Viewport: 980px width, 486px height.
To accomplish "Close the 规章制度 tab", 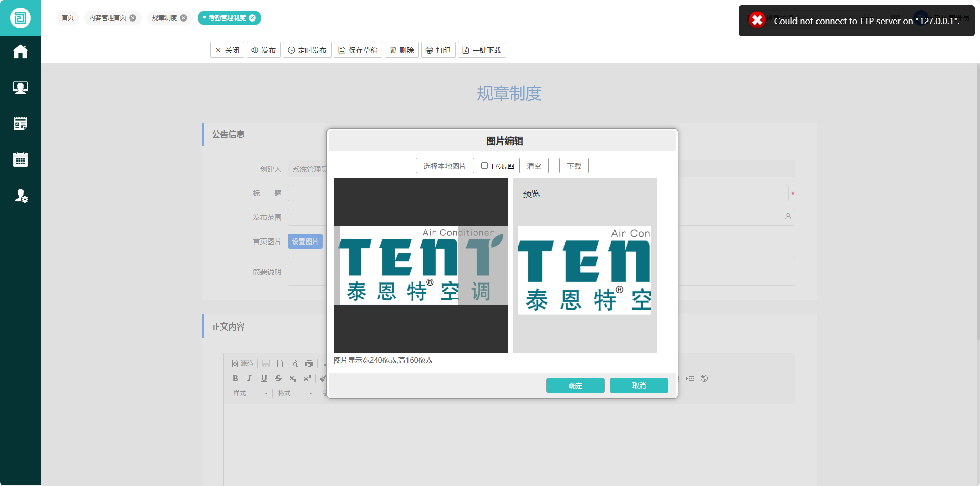I will point(183,18).
